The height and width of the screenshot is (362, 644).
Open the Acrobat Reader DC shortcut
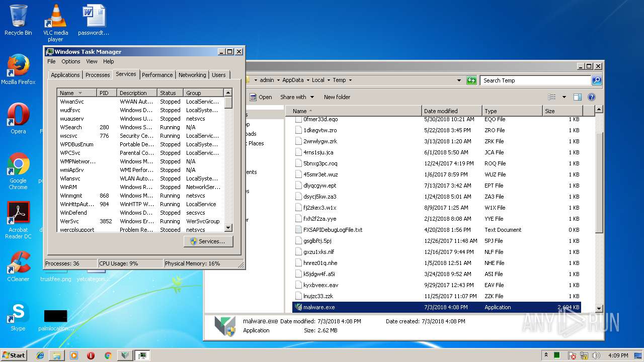18,220
